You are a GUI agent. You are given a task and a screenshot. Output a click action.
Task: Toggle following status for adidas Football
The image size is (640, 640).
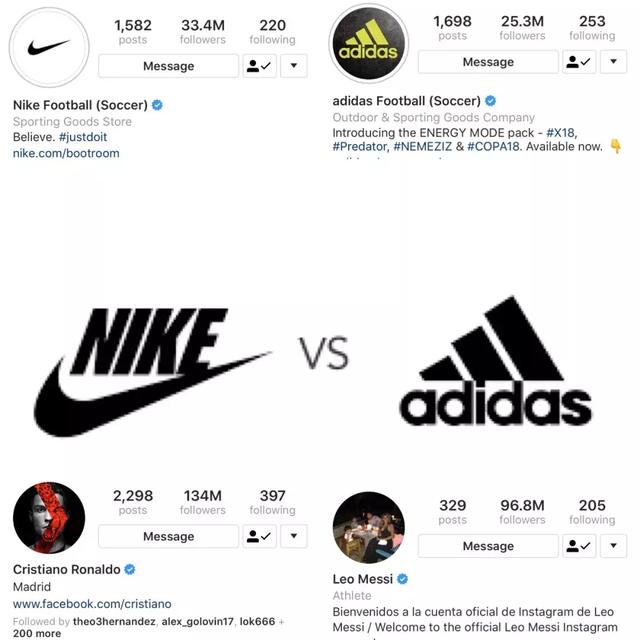tap(579, 62)
